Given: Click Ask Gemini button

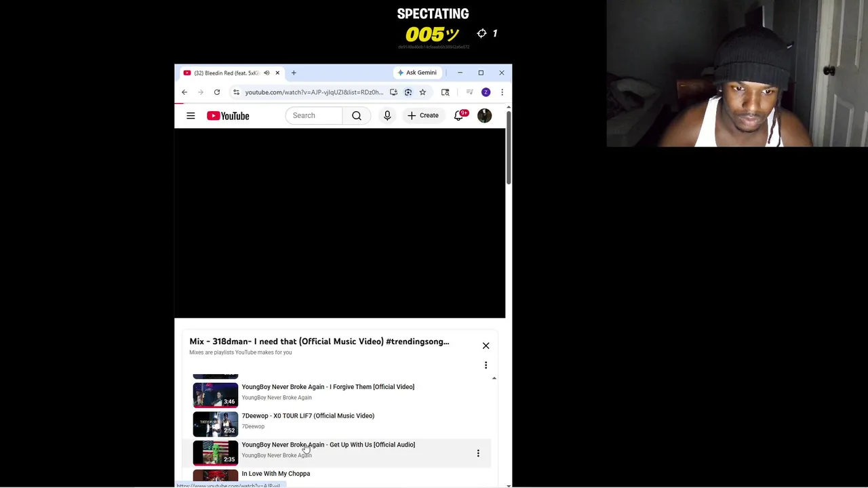Looking at the screenshot, I should (417, 73).
